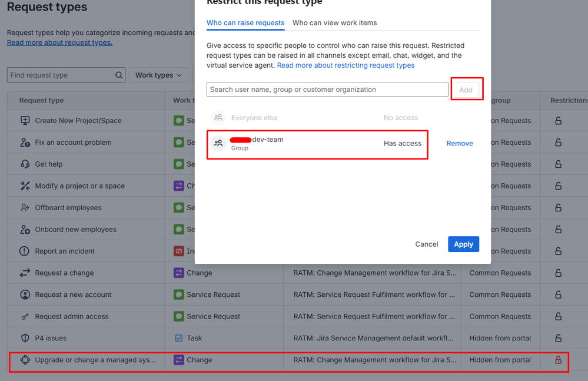Select 'Hidden from portal' in the P4 issues row
This screenshot has height=381, width=588.
(x=500, y=338)
